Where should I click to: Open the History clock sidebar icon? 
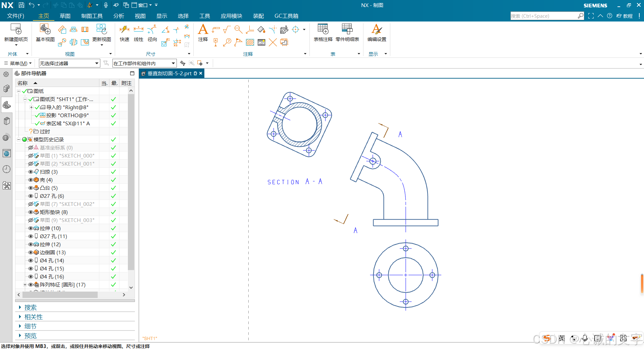click(x=7, y=169)
